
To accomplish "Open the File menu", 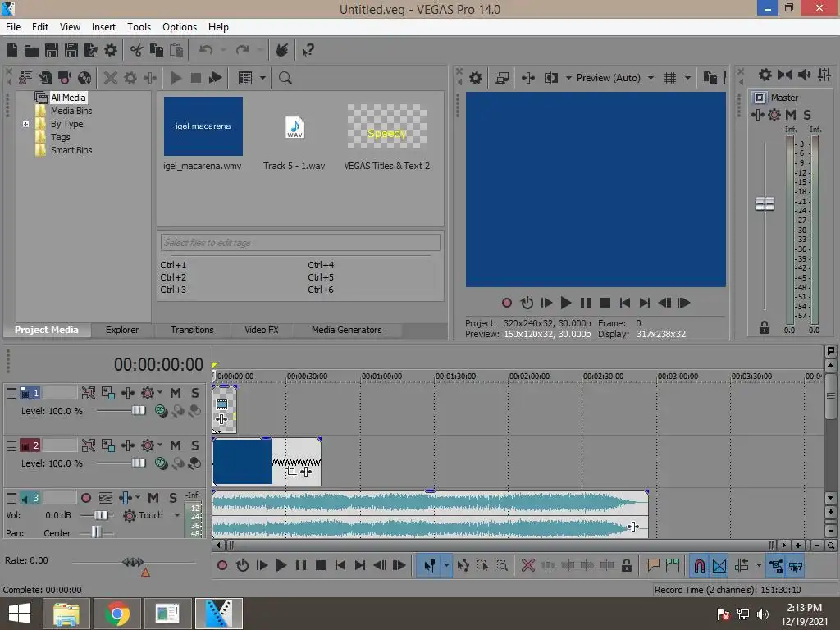I will click(x=13, y=27).
